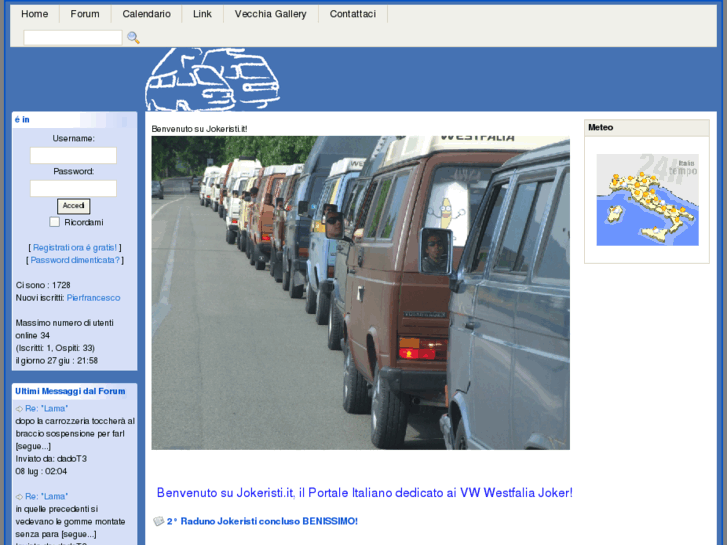The width and height of the screenshot is (727, 545).
Task: Click arrow icon beside second Re: "Lama"
Action: 19,496
